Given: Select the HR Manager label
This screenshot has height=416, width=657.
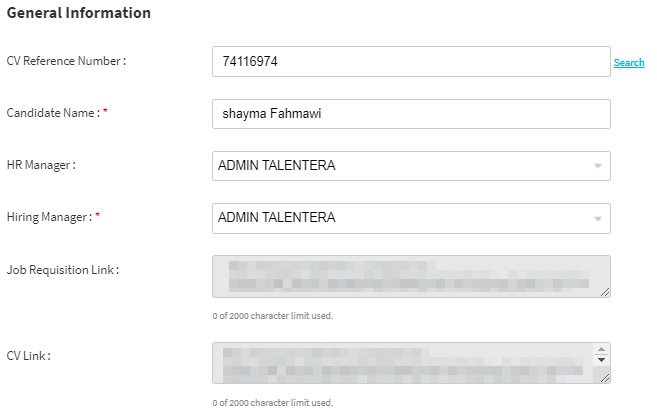Looking at the screenshot, I should [x=42, y=165].
